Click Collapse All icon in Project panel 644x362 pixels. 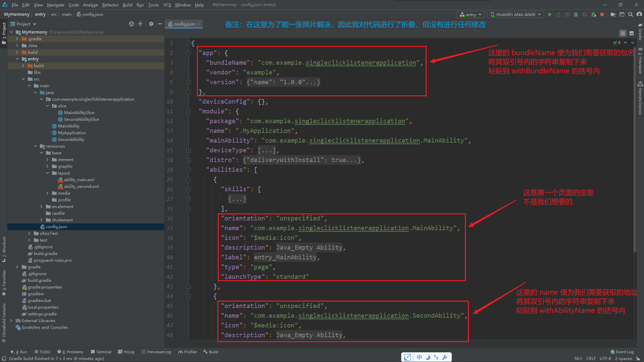click(140, 24)
